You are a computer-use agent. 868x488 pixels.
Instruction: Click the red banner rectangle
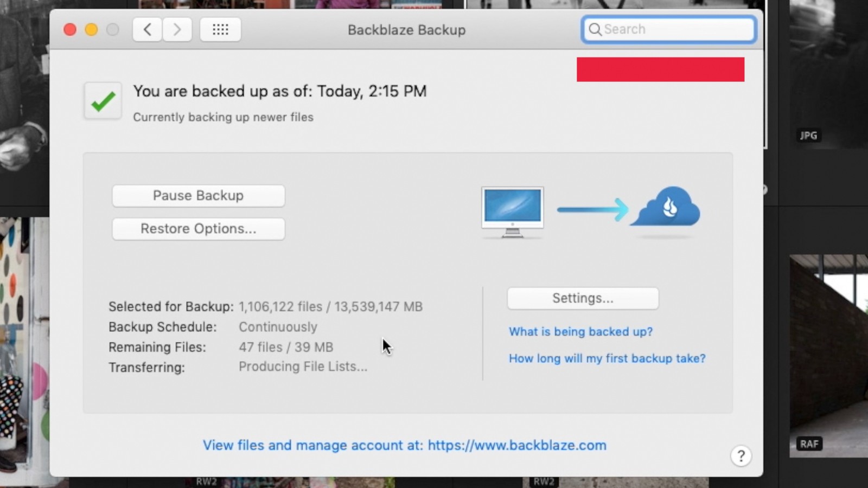click(x=660, y=69)
